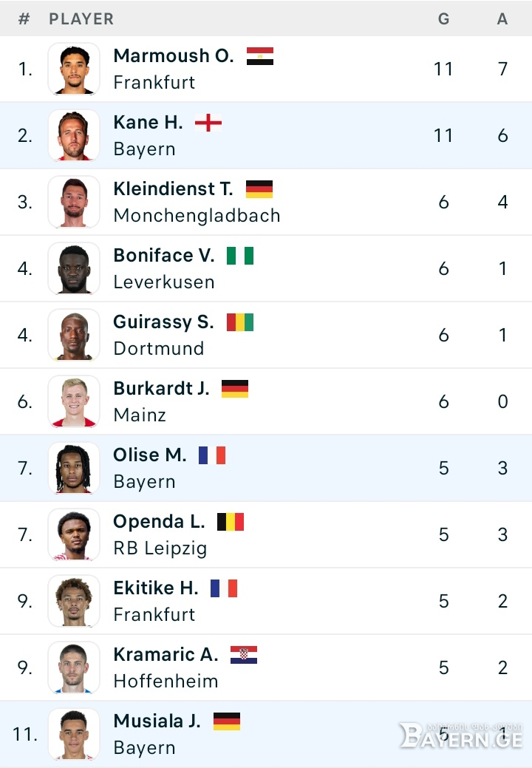This screenshot has height=768, width=532.
Task: Open the Musiala J. player link
Action: click(157, 721)
